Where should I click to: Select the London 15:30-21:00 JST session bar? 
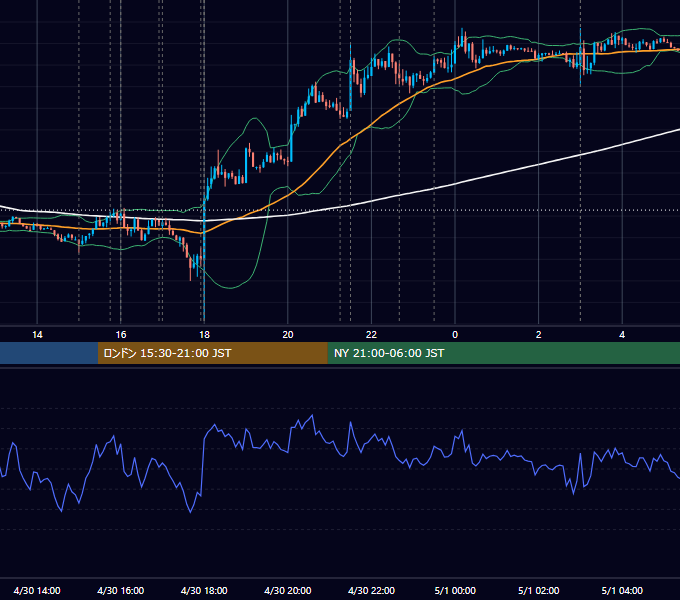[x=212, y=353]
